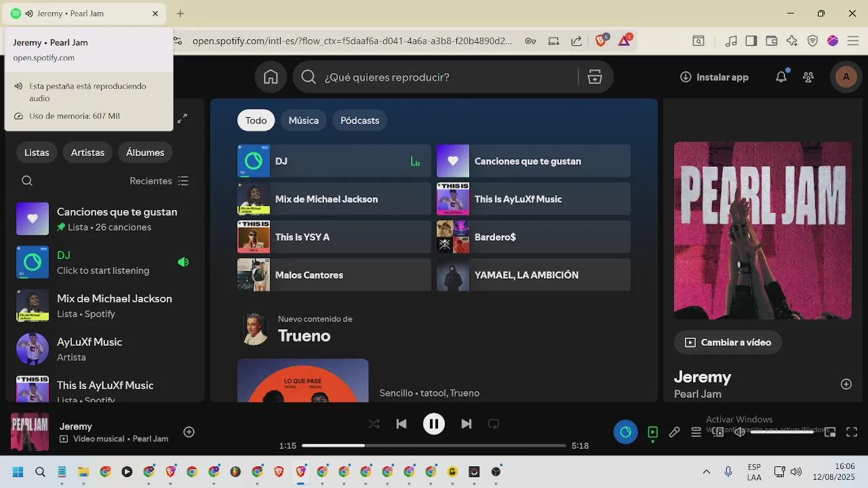Open Trueno artist link
Image resolution: width=868 pixels, height=488 pixels.
tap(304, 336)
